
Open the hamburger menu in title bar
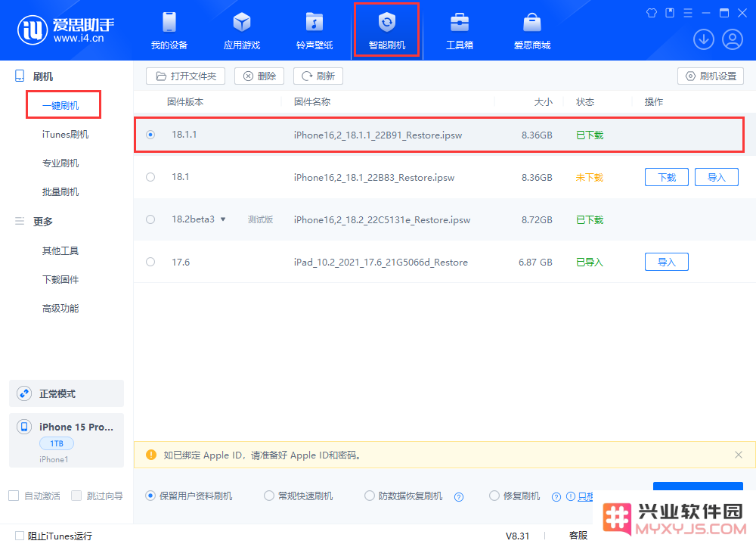coord(688,13)
